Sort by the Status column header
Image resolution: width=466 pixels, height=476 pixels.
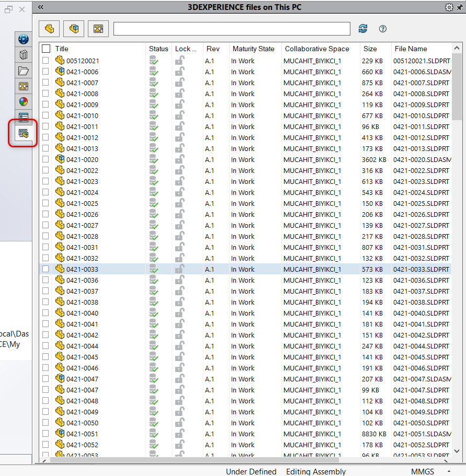(158, 49)
